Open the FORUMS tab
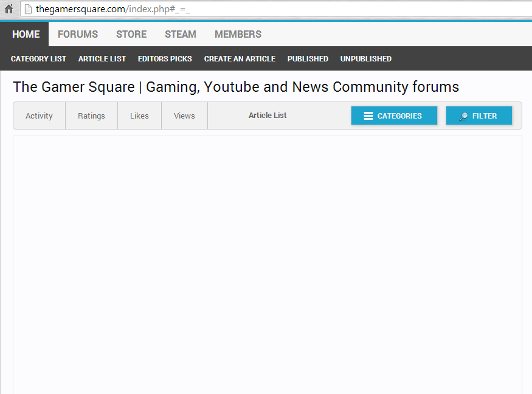Image resolution: width=532 pixels, height=394 pixels. tap(78, 34)
